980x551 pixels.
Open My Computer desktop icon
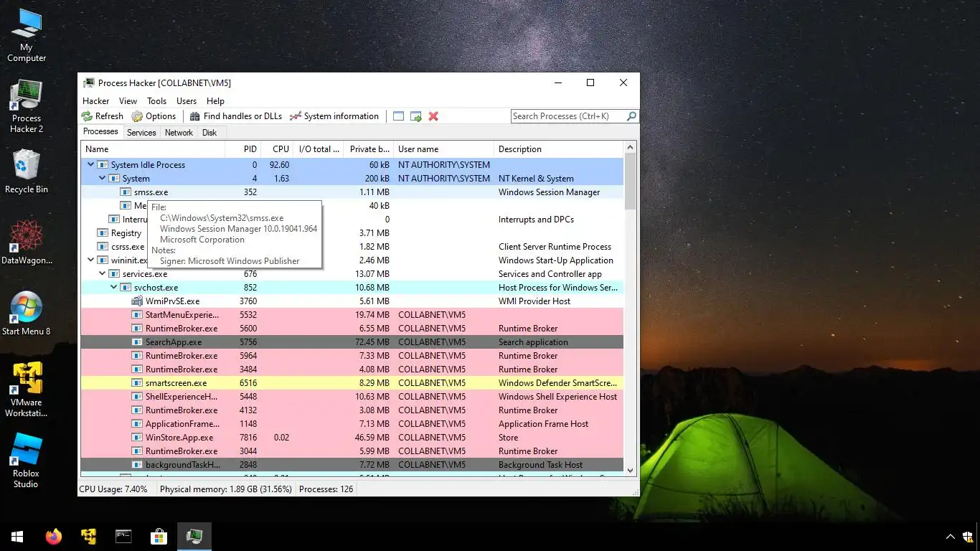pyautogui.click(x=27, y=36)
